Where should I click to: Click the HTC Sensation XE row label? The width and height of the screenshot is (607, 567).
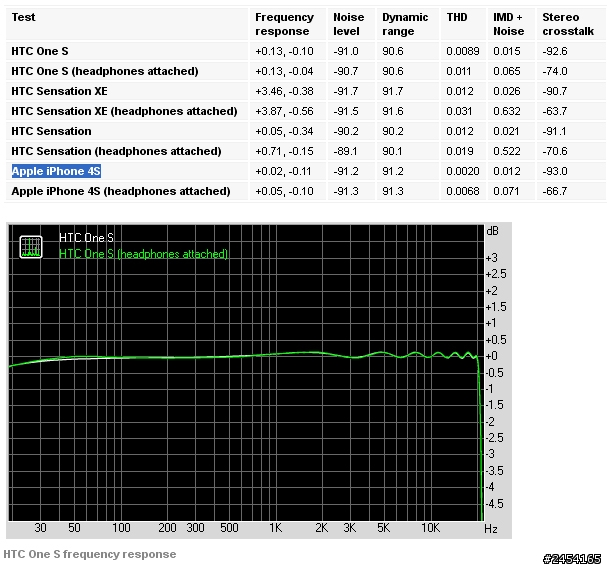(59, 91)
